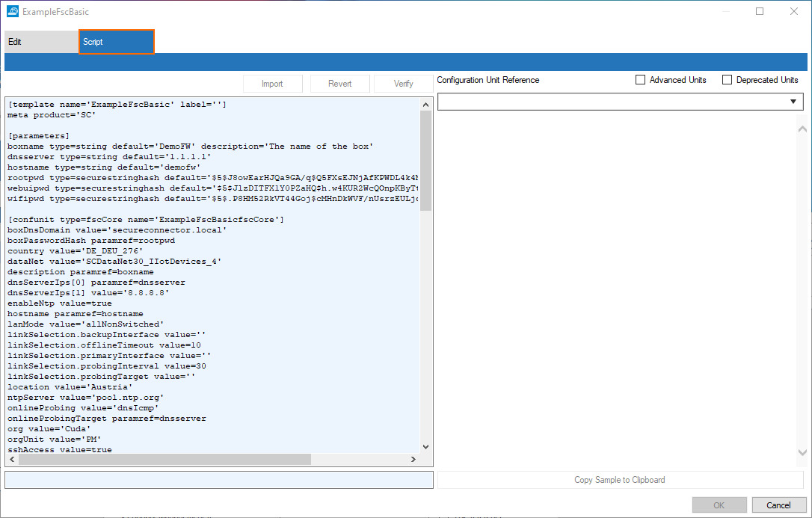Switch to the Edit tab
The image size is (812, 518).
click(x=41, y=42)
